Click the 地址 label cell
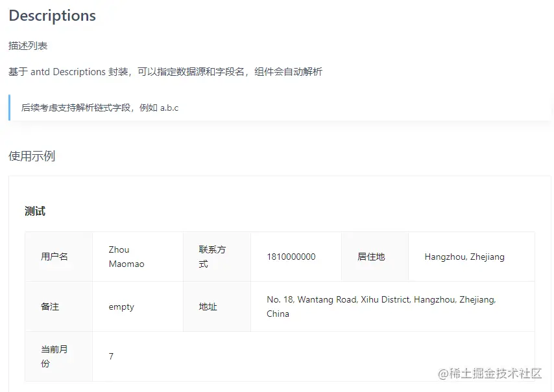The height and width of the screenshot is (392, 554). [217, 306]
